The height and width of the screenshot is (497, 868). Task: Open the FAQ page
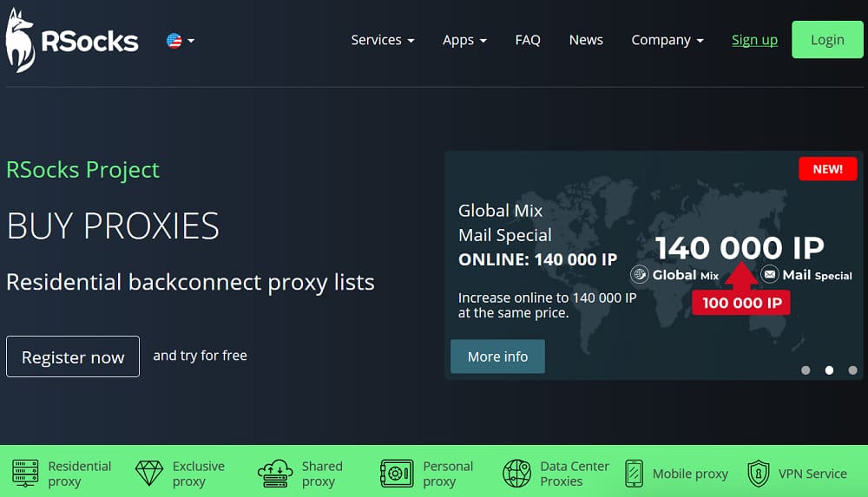point(528,40)
